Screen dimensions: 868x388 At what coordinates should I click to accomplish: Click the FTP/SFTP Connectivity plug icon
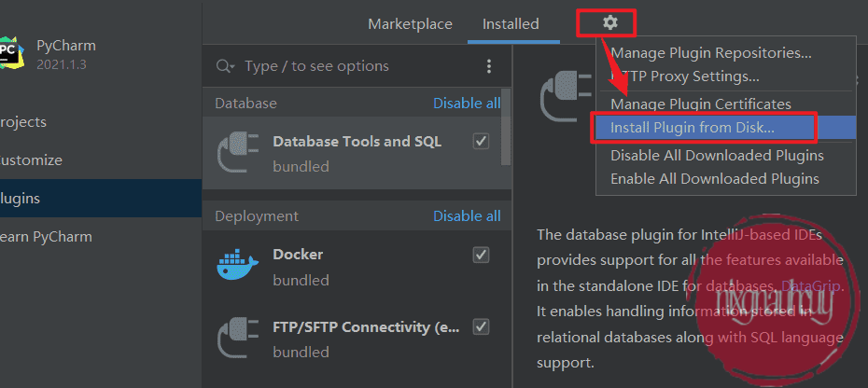[x=235, y=339]
